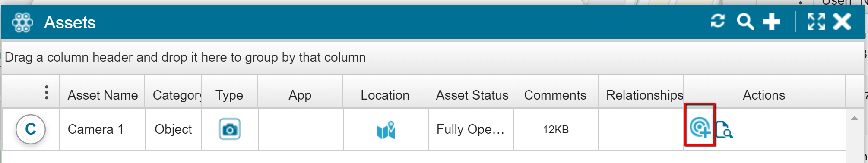Sort by Asset Name column header
Screen dimensions: 868x163
[103, 95]
